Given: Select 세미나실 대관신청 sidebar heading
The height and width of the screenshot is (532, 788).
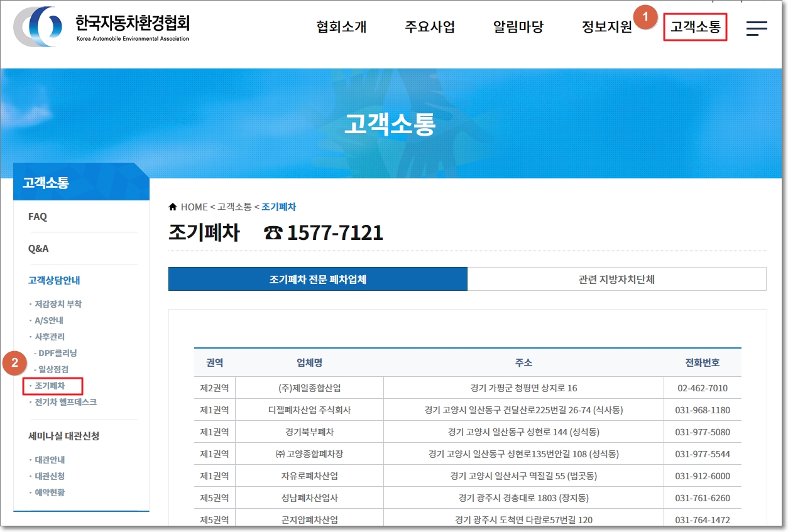Looking at the screenshot, I should tap(63, 436).
